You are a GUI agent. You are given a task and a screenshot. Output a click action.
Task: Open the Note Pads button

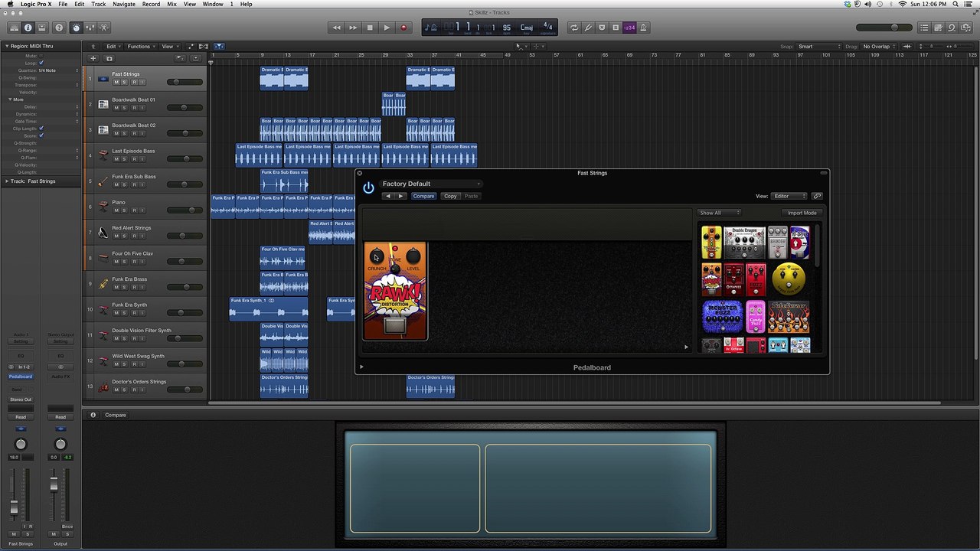click(938, 28)
